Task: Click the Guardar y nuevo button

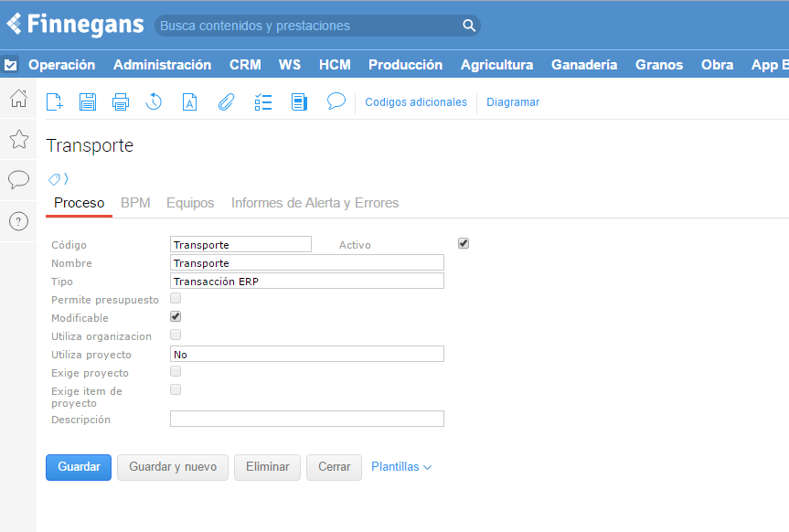Action: (173, 468)
